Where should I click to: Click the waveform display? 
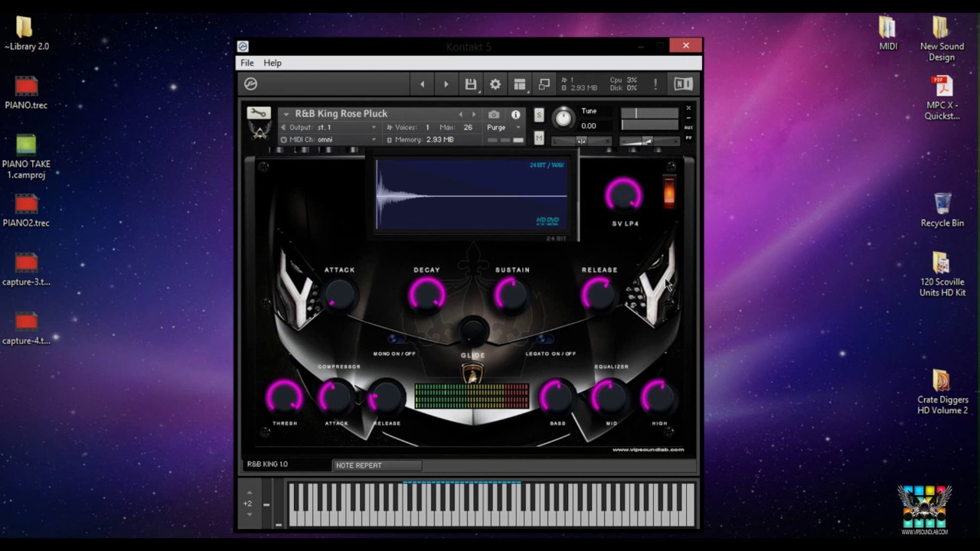point(472,195)
